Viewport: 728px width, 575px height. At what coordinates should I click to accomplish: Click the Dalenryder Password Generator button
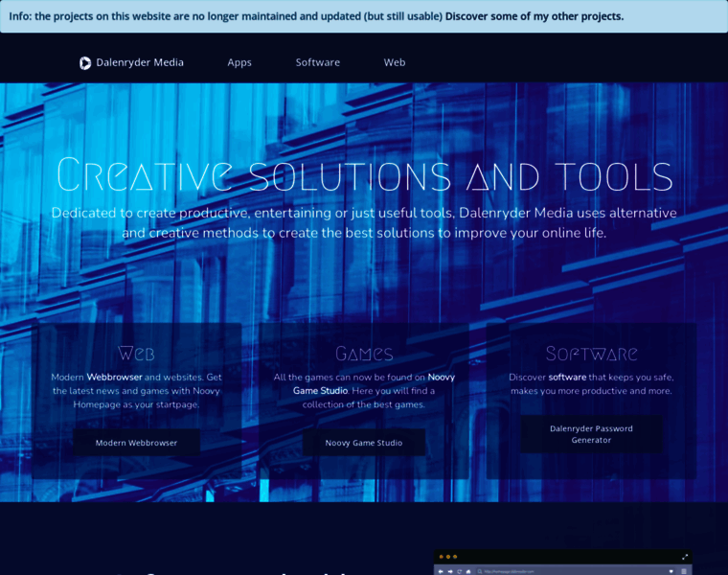(591, 434)
